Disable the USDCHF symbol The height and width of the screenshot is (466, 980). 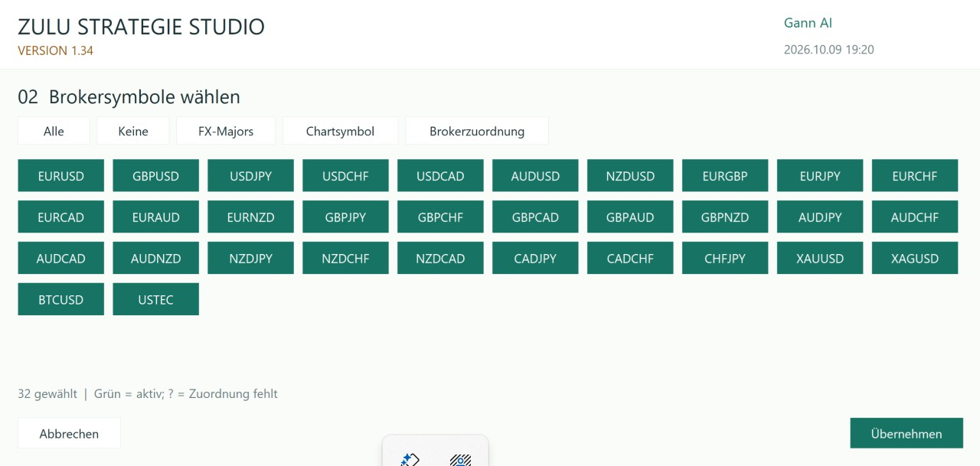[346, 176]
